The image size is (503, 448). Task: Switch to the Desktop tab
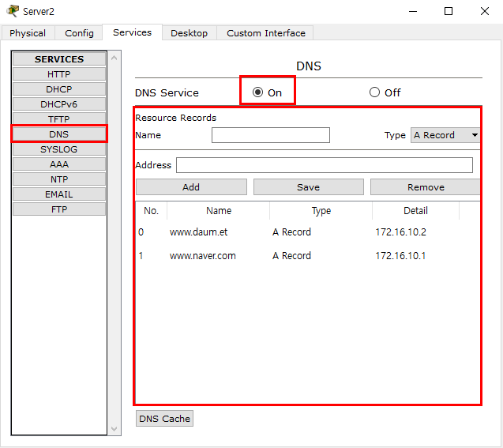tap(189, 33)
